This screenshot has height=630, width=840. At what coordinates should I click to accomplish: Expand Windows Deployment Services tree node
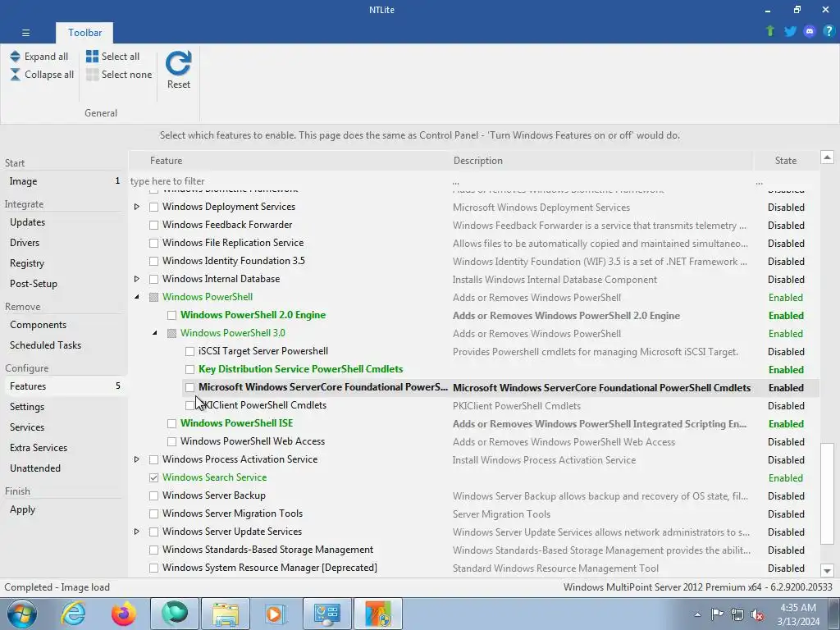137,207
